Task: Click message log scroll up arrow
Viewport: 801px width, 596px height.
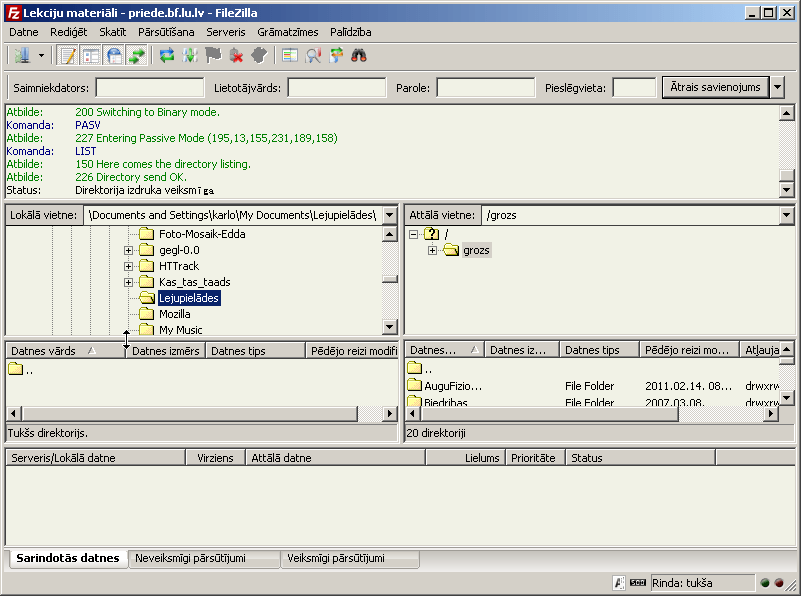Action: [x=787, y=113]
